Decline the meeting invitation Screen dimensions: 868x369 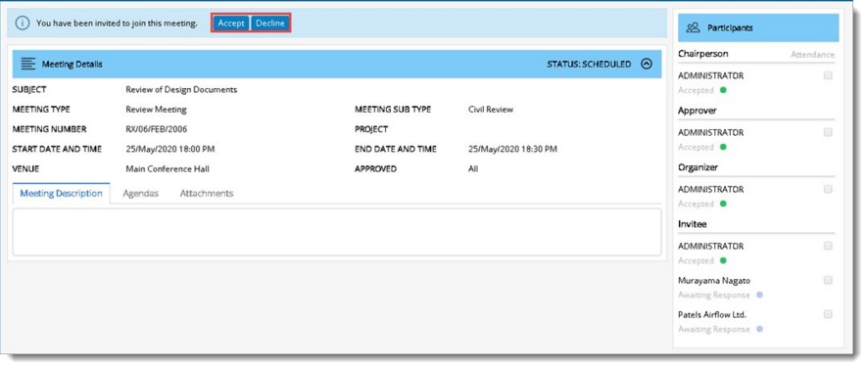coord(270,23)
